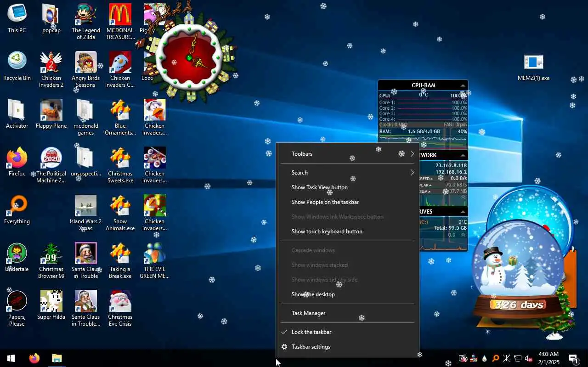This screenshot has width=588, height=367.
Task: Expand the Toolbars submenu
Action: pyautogui.click(x=347, y=154)
